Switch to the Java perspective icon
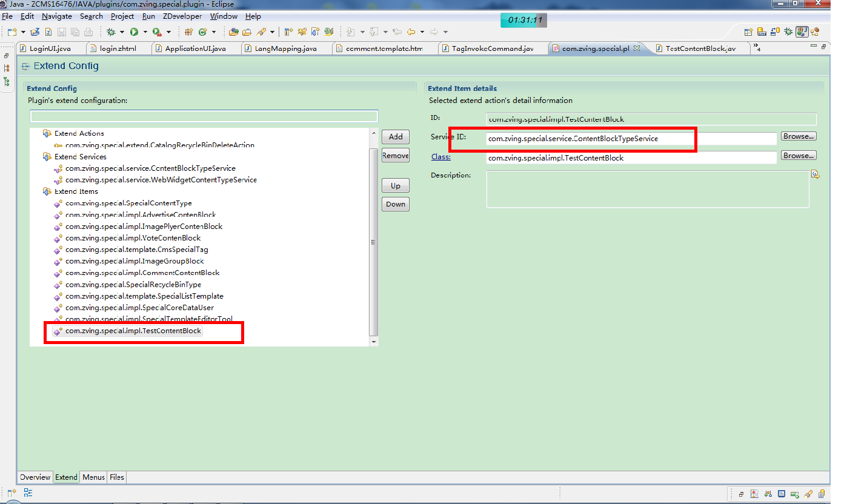Viewport: 867px width, 504px height. (x=802, y=31)
